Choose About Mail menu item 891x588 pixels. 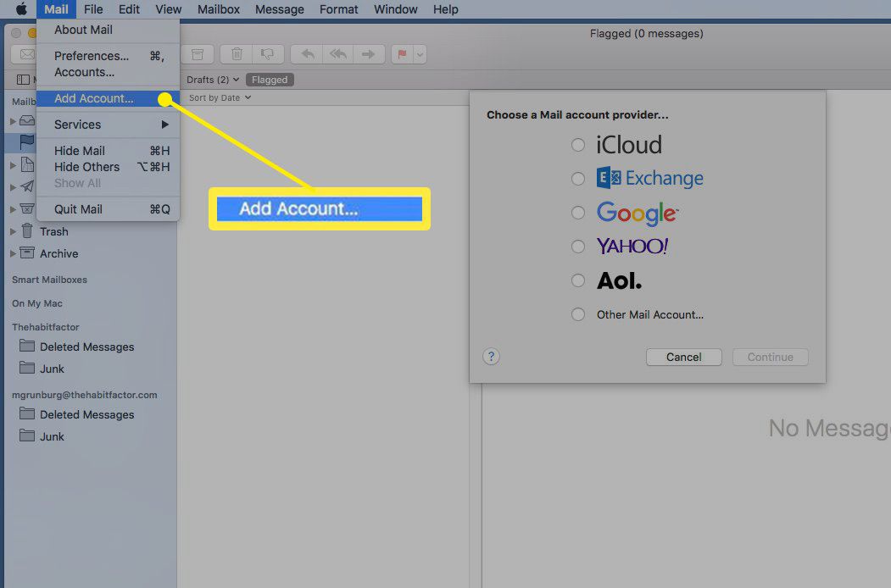click(108, 31)
